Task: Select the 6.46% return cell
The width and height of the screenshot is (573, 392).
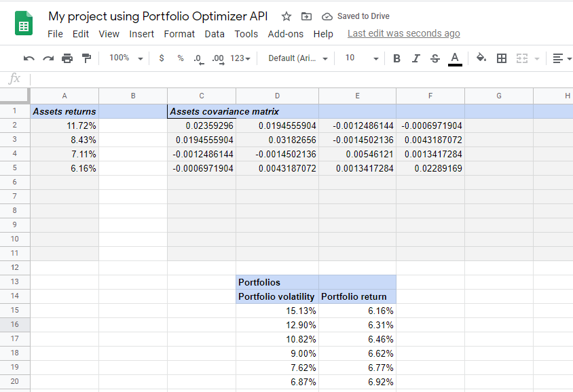Action: 357,339
